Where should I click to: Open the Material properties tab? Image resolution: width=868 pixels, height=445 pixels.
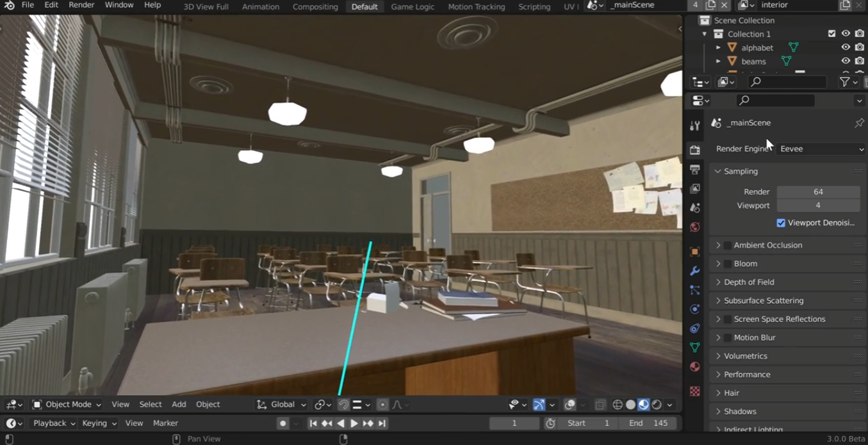(x=694, y=367)
